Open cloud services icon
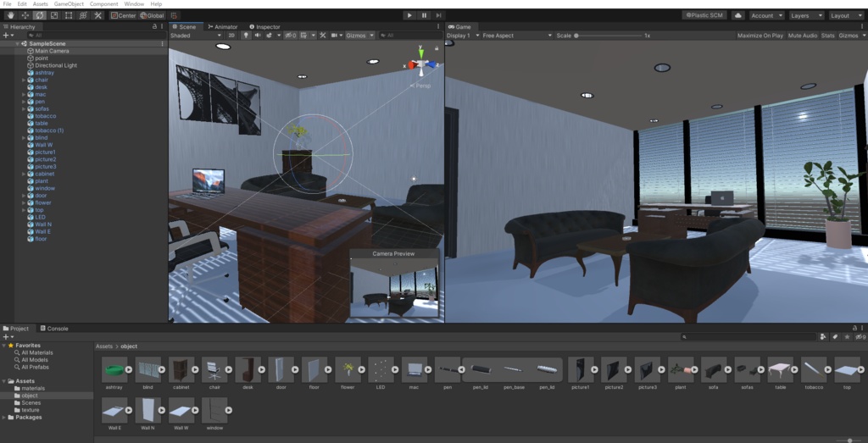This screenshot has width=868, height=443. 738,15
